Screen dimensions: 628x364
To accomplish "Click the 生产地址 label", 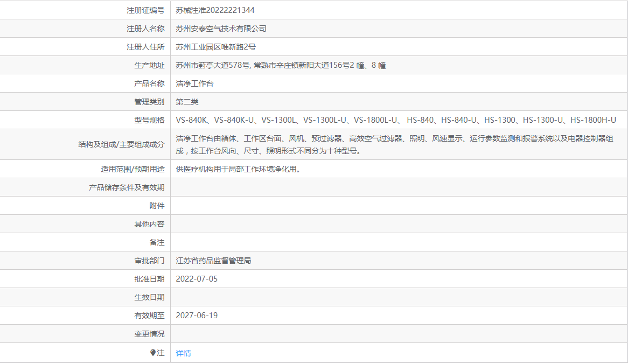I will pyautogui.click(x=149, y=66).
